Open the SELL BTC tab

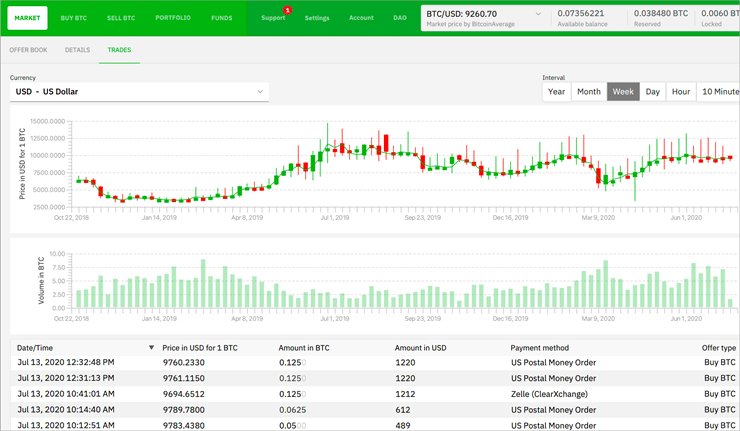click(x=121, y=18)
